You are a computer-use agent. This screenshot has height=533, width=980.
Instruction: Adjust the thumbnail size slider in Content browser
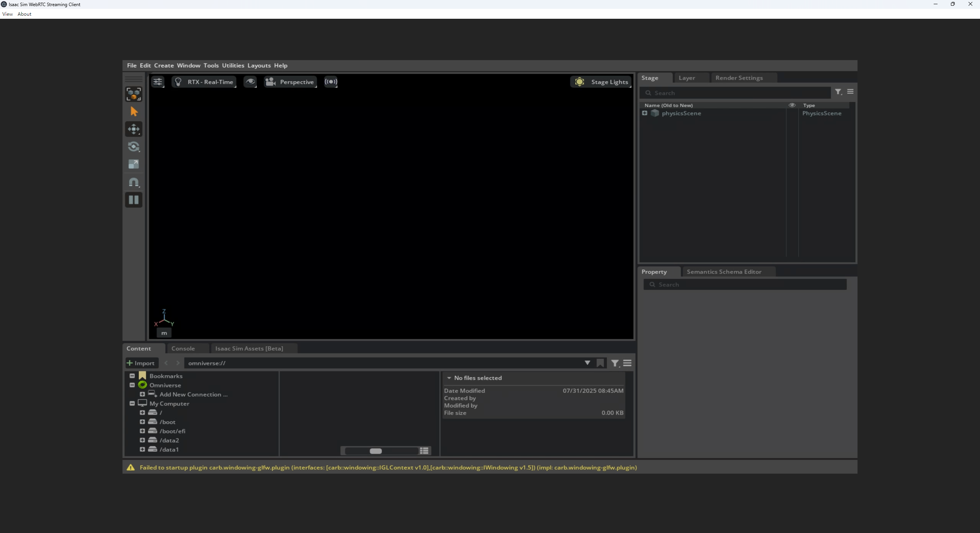pyautogui.click(x=376, y=451)
